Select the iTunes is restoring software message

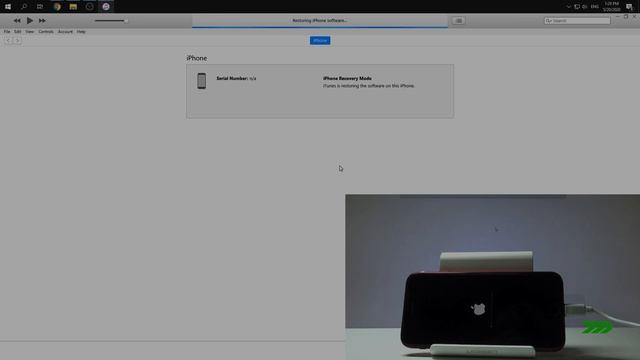(369, 86)
